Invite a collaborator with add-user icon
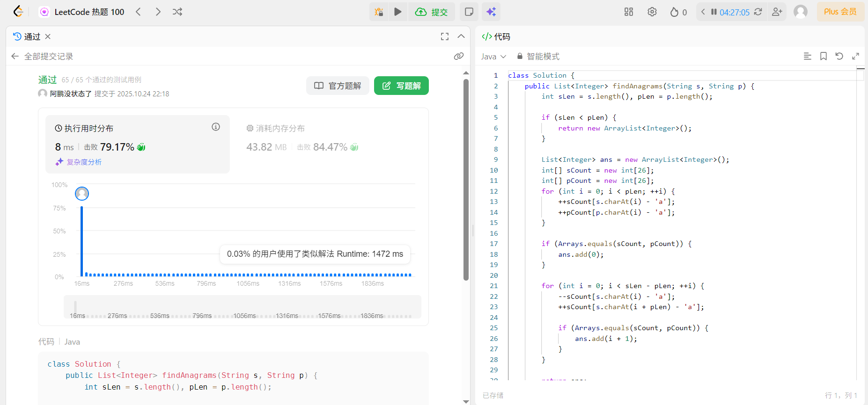Image resolution: width=868 pixels, height=405 pixels. (777, 12)
